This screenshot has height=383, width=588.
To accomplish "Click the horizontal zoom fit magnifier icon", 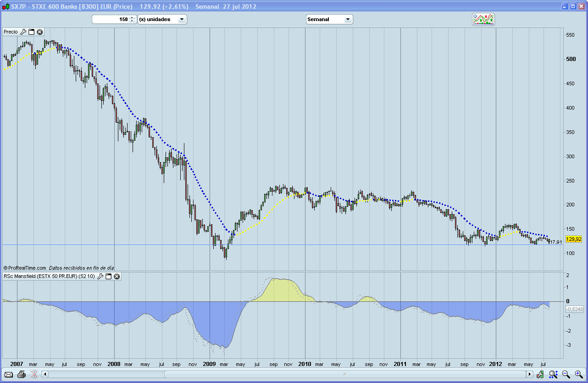I will (553, 374).
